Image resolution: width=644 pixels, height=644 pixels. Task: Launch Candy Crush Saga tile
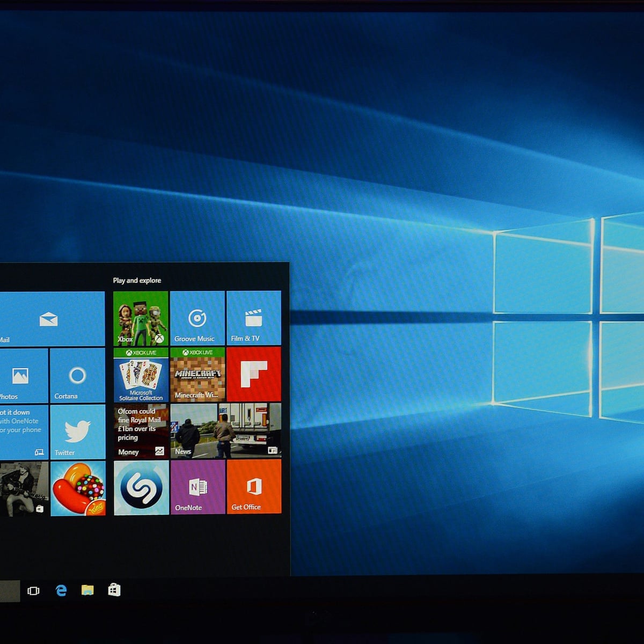point(78,488)
